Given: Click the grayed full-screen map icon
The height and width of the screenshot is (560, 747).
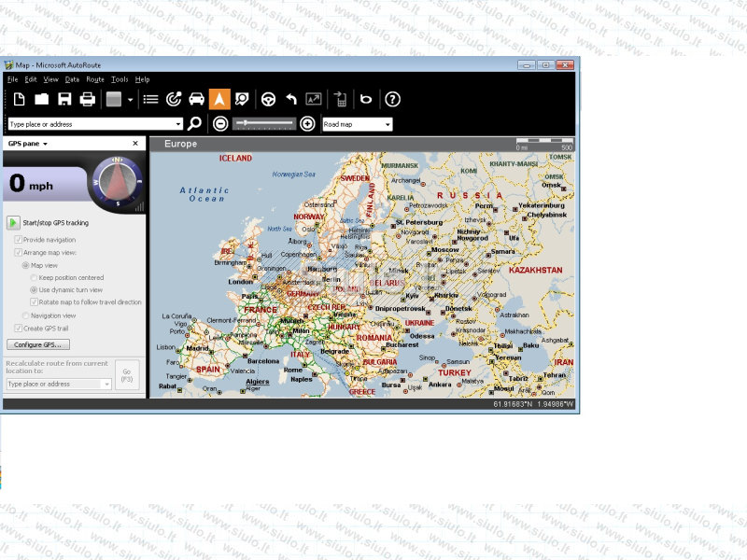Looking at the screenshot, I should pos(314,99).
